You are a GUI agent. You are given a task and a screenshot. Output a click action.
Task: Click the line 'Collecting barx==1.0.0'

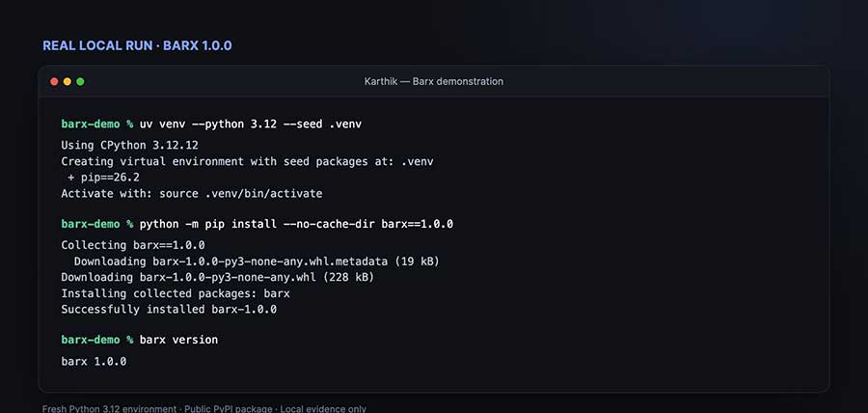(x=133, y=245)
